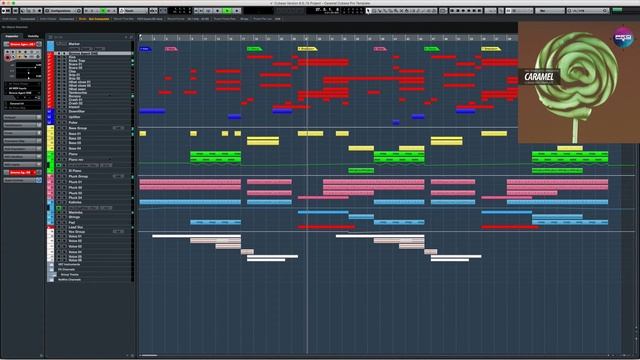Select the first green marker on Marker track
The image size is (640, 360).
coord(254,49)
